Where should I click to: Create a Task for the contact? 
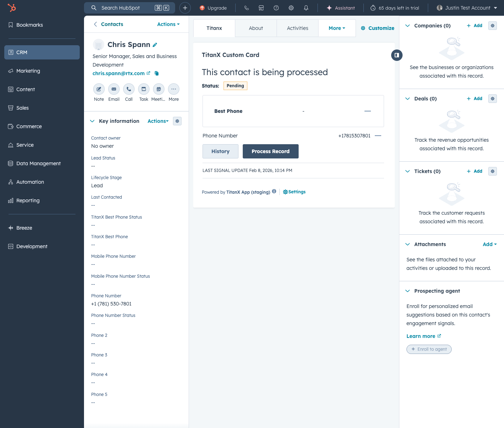(x=144, y=89)
